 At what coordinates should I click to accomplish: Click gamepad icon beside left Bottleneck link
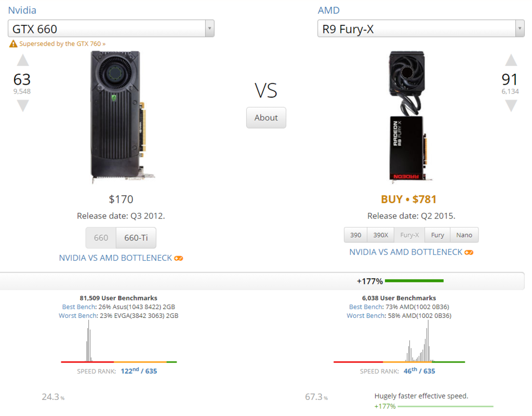point(179,258)
